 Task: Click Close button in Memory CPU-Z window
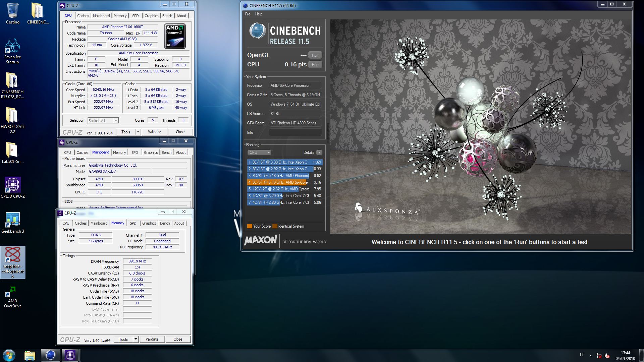click(178, 339)
